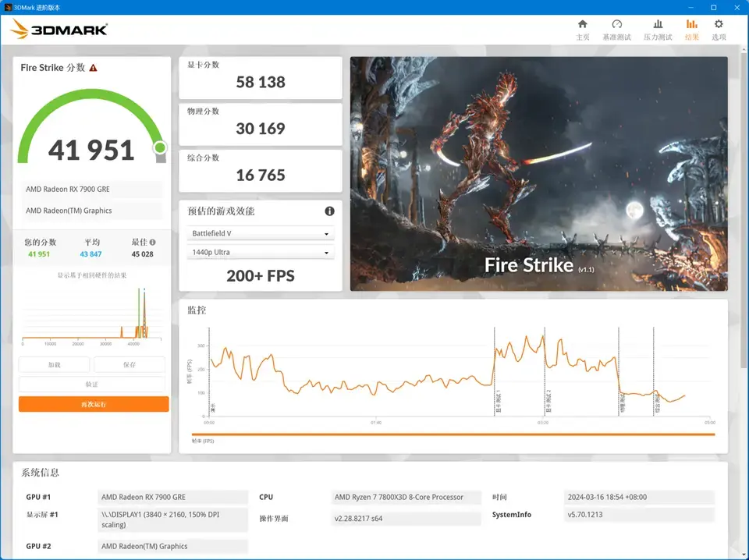
Task: Click the info icon beside 最佳 best score
Action: [152, 242]
